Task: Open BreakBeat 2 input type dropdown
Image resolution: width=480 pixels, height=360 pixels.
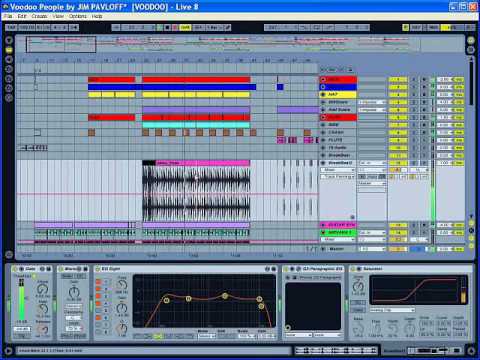Action: (x=372, y=163)
